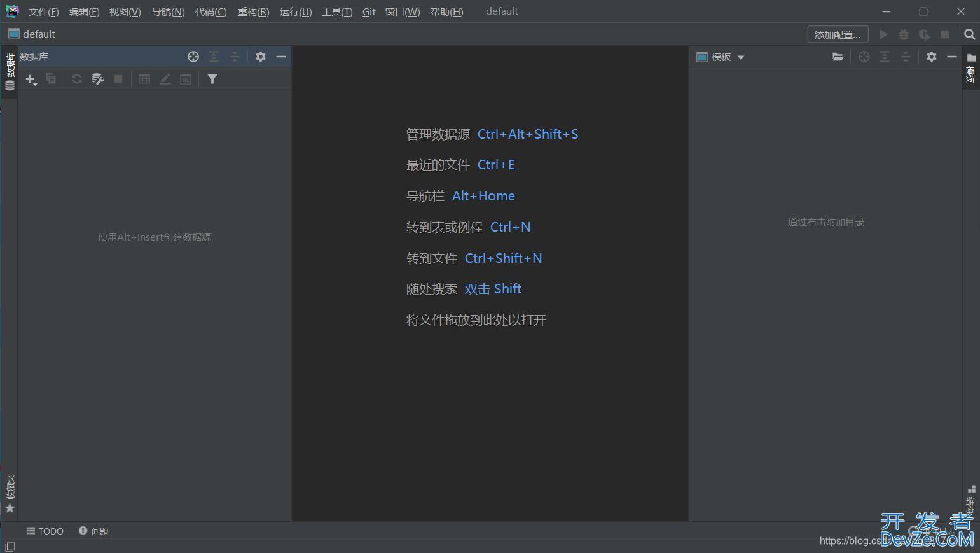
Task: Click the add new data source plus icon
Action: (x=31, y=79)
